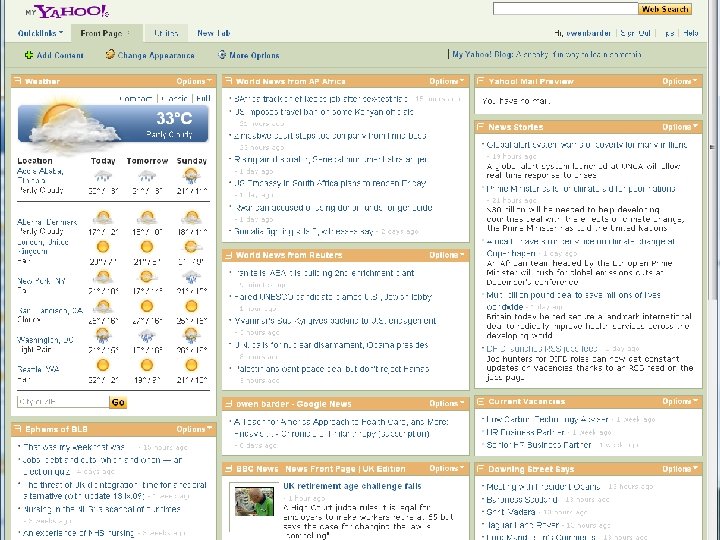Select Full weather view
The width and height of the screenshot is (720, 540).
tap(203, 98)
